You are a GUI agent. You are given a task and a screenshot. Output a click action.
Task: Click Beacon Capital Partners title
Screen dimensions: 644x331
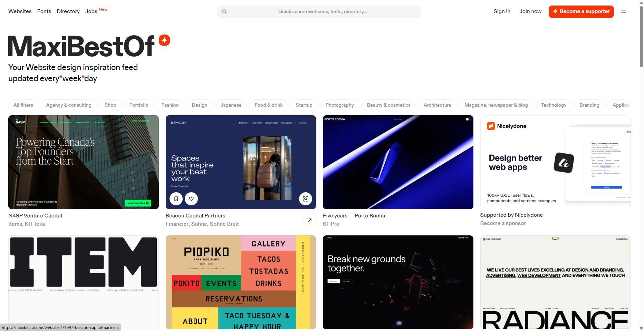click(x=195, y=216)
